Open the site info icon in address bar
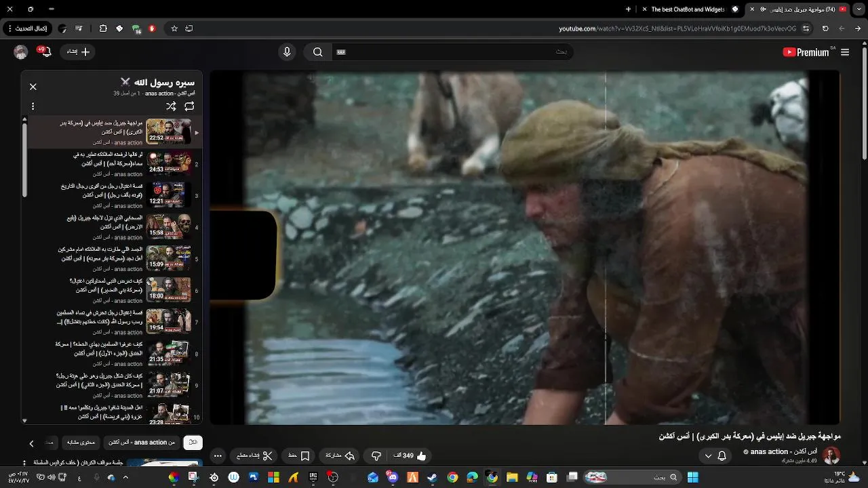The image size is (868, 488). tap(806, 28)
